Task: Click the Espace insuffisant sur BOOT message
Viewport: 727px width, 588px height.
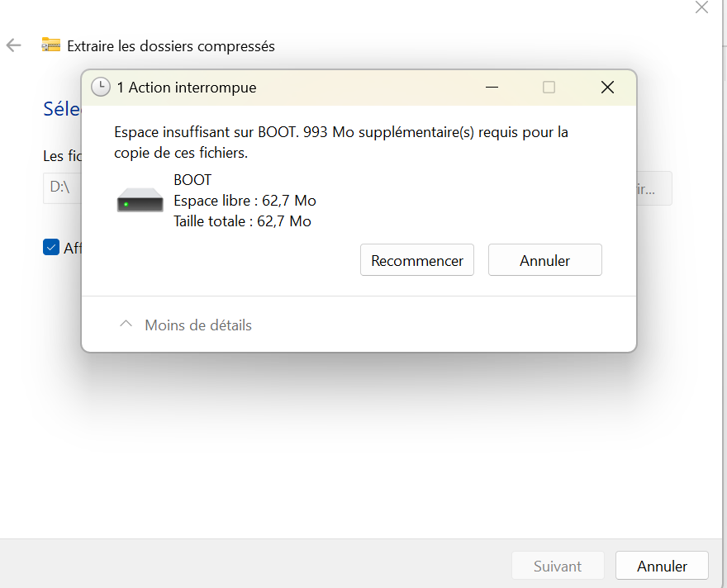Action: (340, 142)
